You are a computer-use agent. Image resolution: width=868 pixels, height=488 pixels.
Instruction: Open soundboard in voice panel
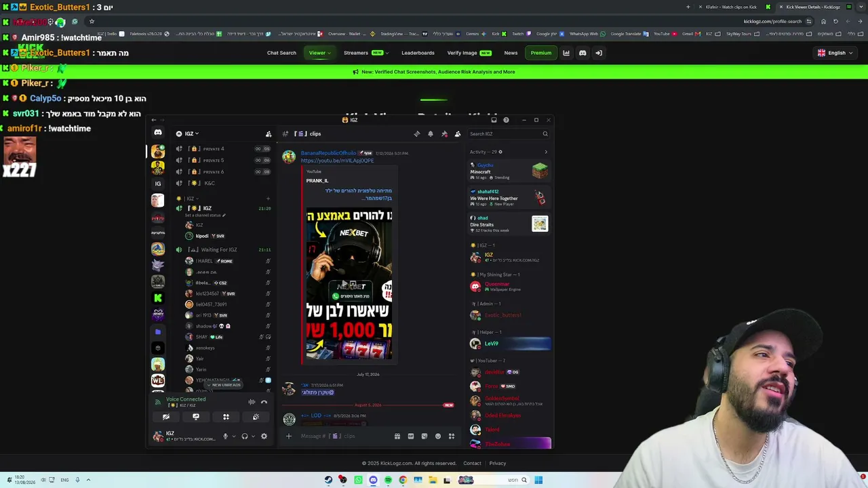tap(256, 417)
